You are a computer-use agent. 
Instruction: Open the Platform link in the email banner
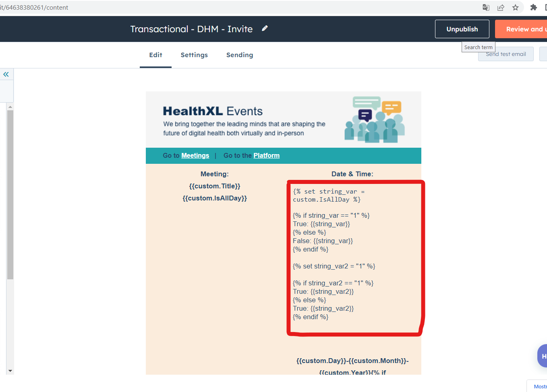point(266,155)
